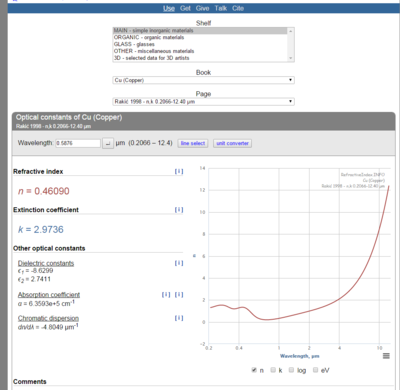Click the Wavelength input field

click(x=78, y=143)
